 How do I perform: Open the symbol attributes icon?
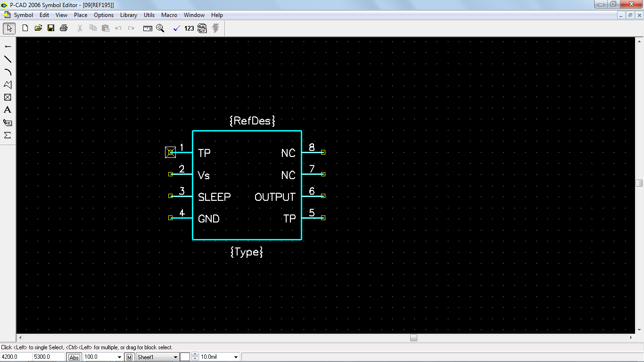point(202,28)
